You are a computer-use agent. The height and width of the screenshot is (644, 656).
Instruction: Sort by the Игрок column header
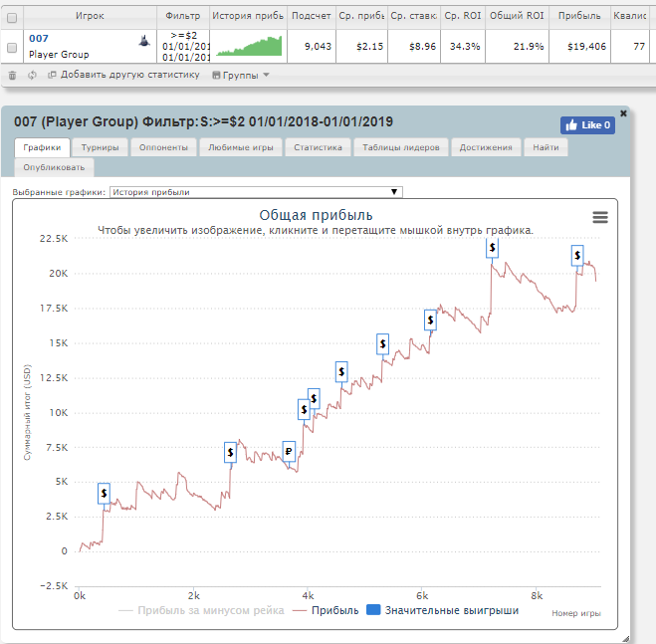click(x=90, y=16)
